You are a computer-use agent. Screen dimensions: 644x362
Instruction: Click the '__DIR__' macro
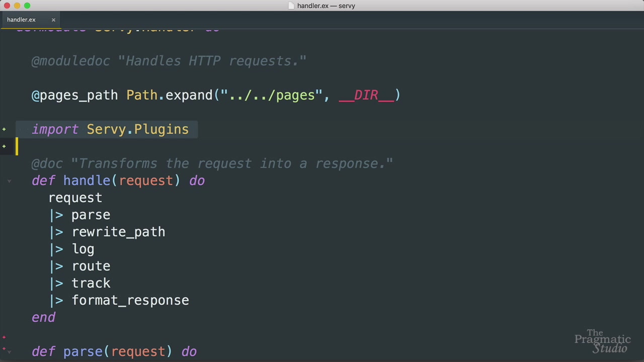click(366, 96)
